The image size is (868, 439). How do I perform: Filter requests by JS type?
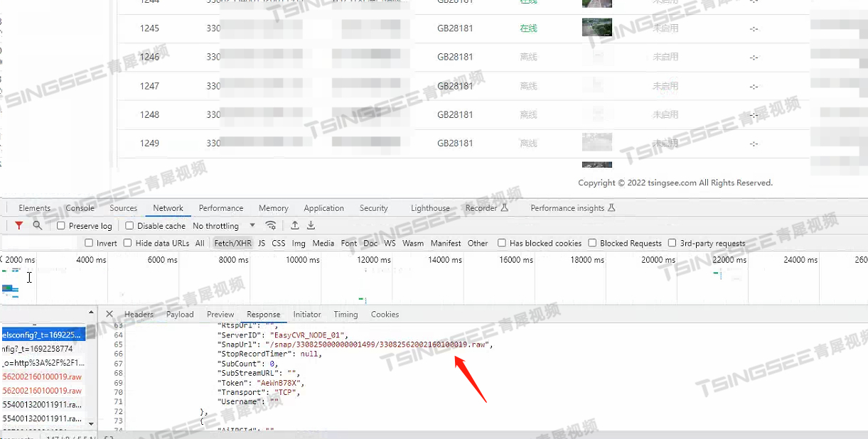click(262, 243)
